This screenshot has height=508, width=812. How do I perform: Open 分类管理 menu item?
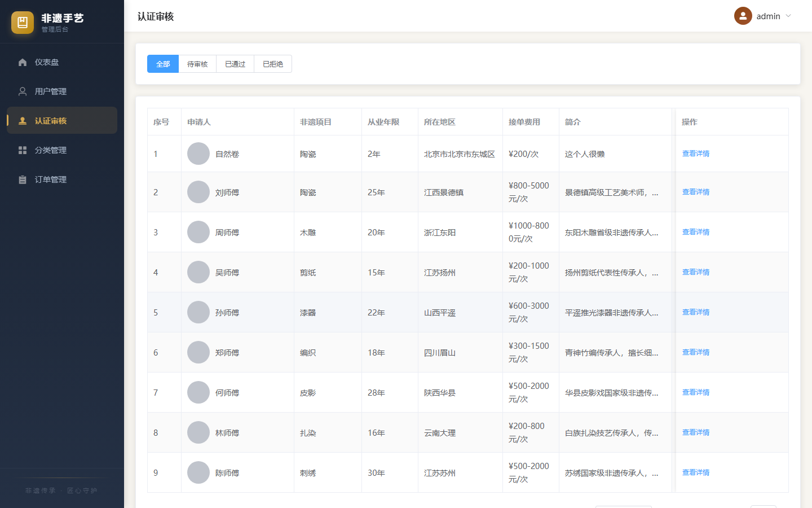pyautogui.click(x=62, y=150)
